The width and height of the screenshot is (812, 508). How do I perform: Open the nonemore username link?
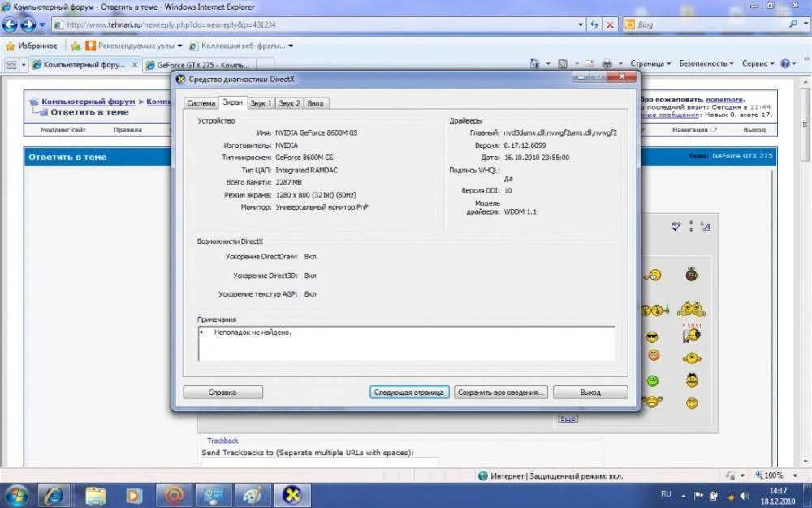[724, 99]
